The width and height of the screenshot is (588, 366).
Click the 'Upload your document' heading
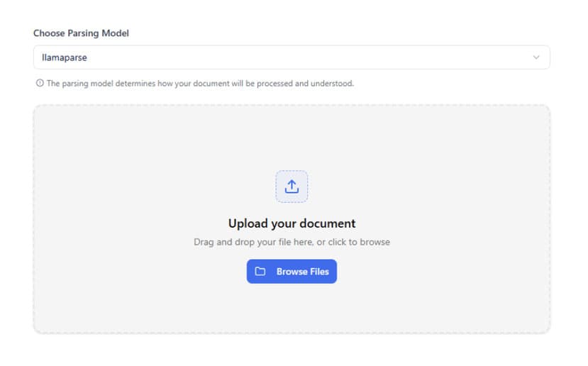click(292, 223)
